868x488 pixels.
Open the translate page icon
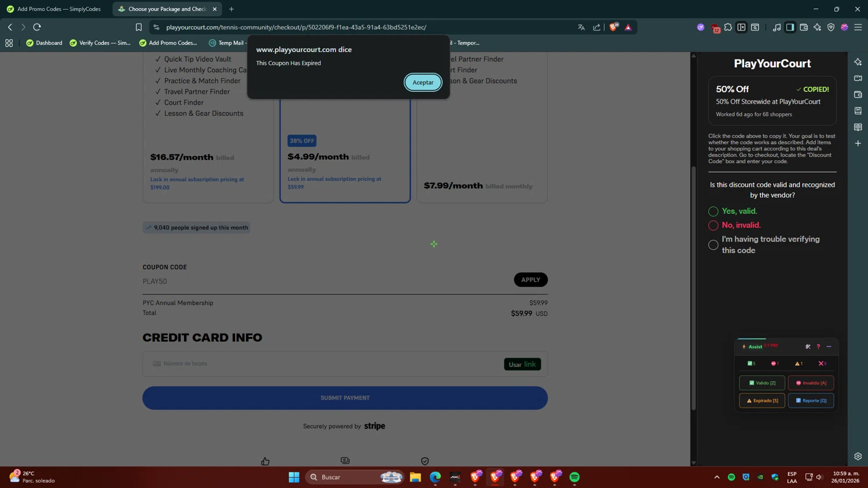click(x=581, y=27)
